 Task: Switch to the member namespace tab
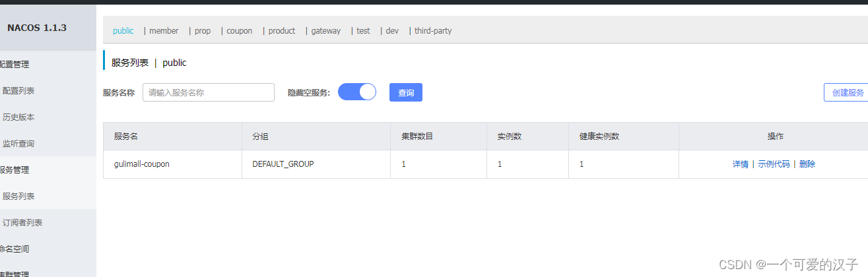click(164, 31)
